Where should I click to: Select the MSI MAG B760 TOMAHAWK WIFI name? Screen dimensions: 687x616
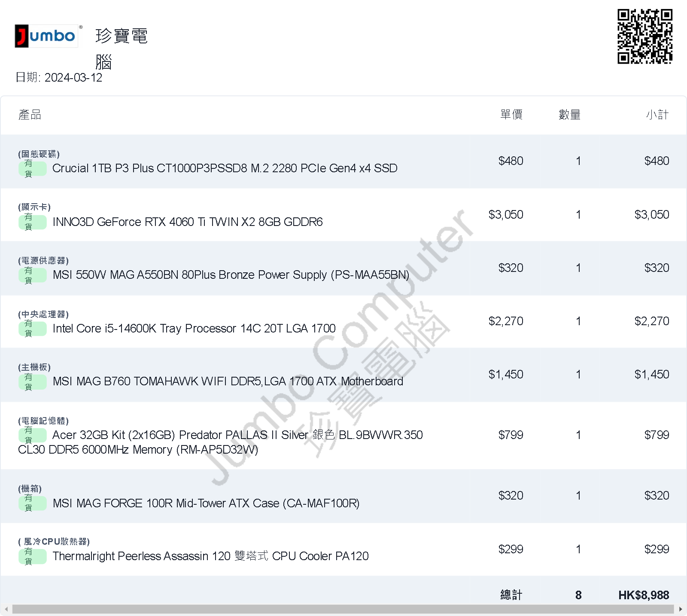click(x=228, y=381)
